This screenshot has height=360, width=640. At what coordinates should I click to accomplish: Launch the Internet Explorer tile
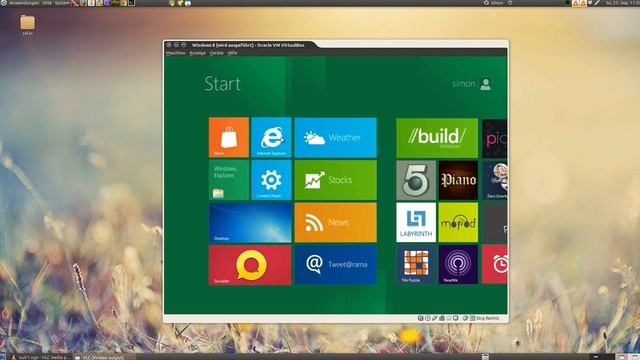pyautogui.click(x=271, y=137)
